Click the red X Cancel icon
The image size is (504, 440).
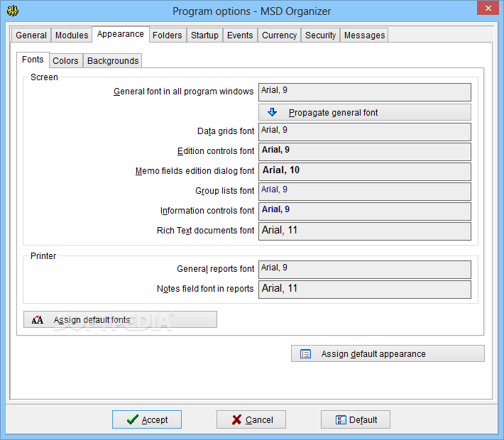tap(236, 419)
